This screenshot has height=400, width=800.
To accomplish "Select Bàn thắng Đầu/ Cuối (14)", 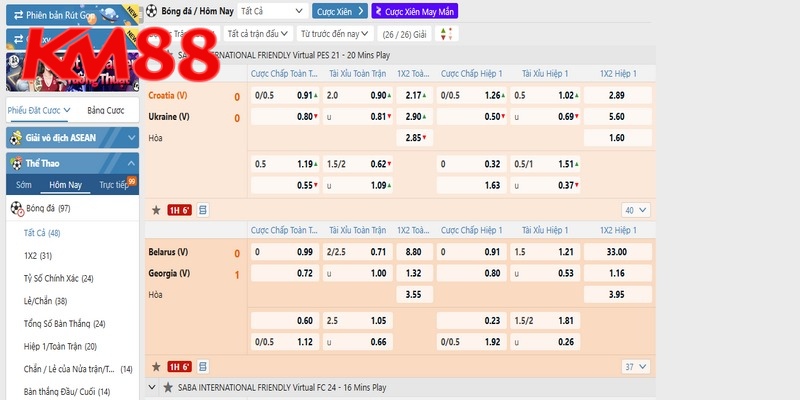I will click(x=67, y=392).
